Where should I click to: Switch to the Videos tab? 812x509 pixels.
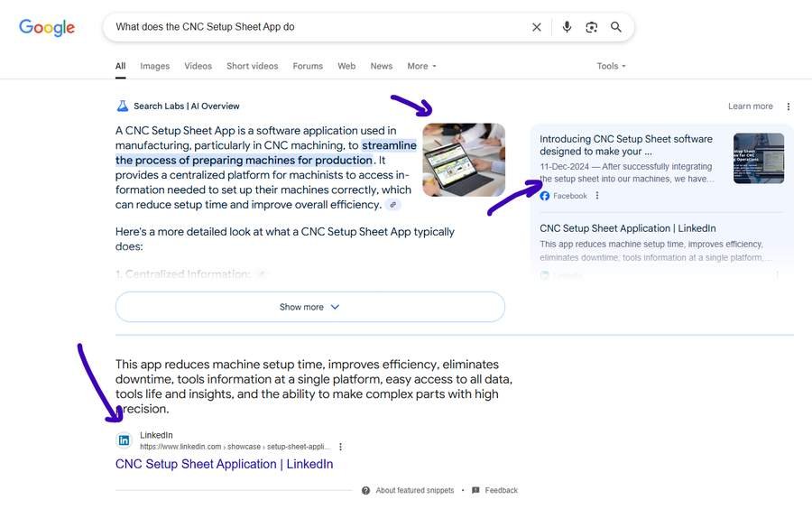point(198,66)
